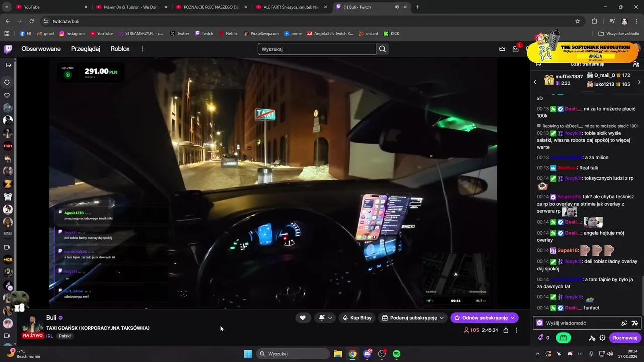Open the FB bookmark
The width and height of the screenshot is (644, 362).
(x=25, y=34)
